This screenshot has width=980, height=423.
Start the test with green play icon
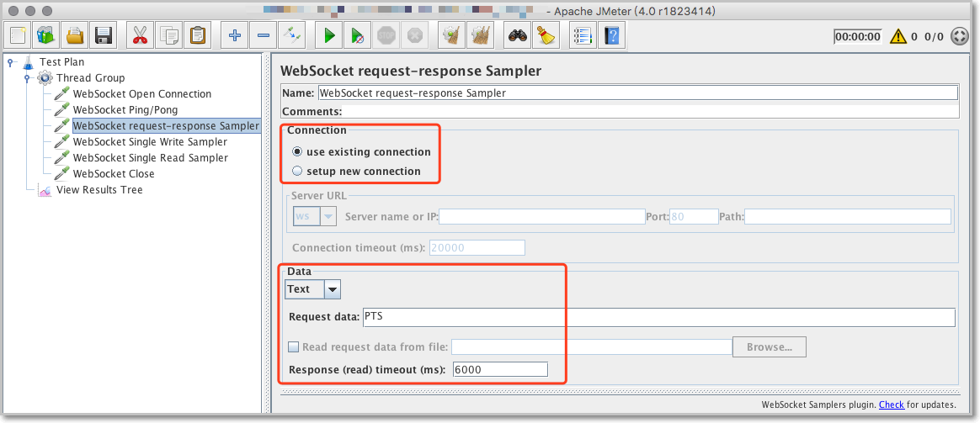pyautogui.click(x=328, y=35)
